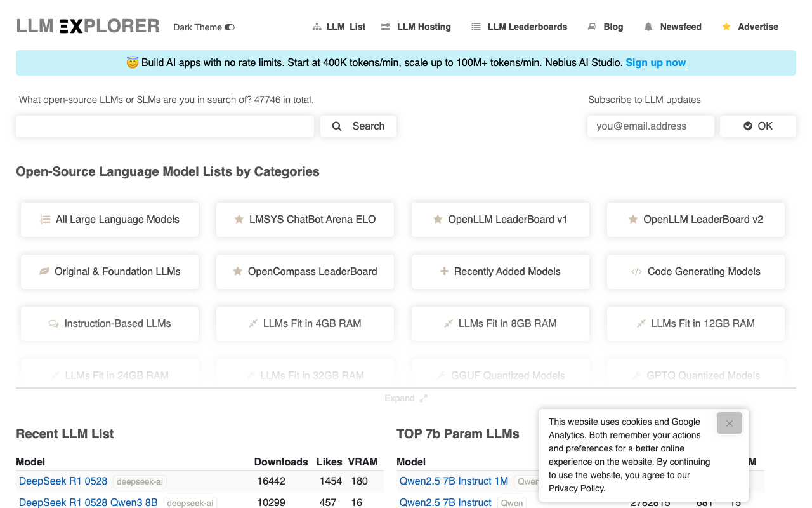This screenshot has width=812, height=508.
Task: Click the Leaderboards list icon
Action: 476,27
